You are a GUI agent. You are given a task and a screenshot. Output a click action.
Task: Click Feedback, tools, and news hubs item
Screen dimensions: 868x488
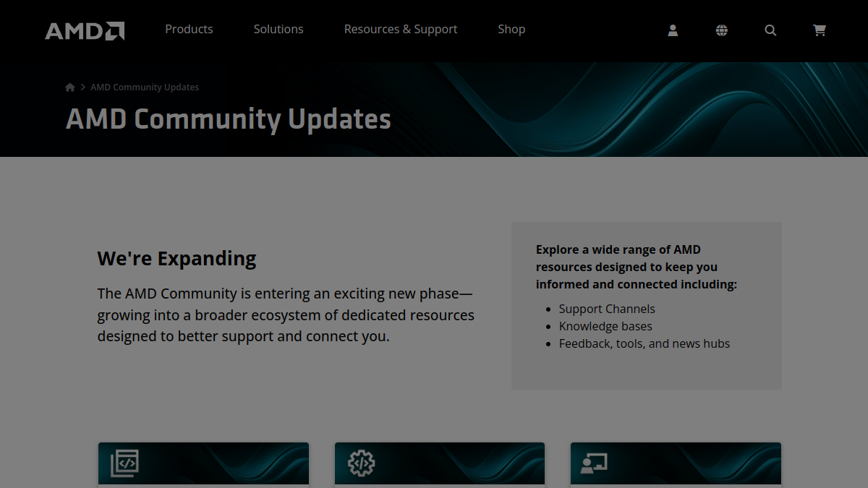pyautogui.click(x=644, y=343)
